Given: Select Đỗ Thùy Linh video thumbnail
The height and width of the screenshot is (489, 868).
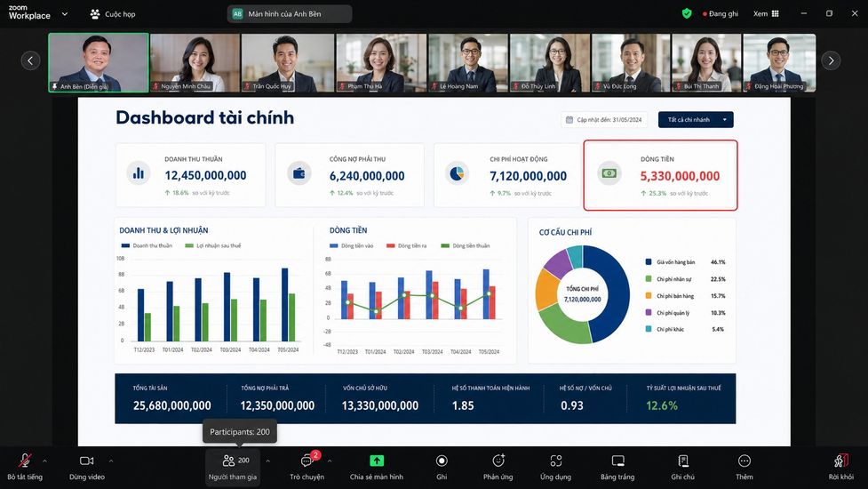Looking at the screenshot, I should [550, 62].
